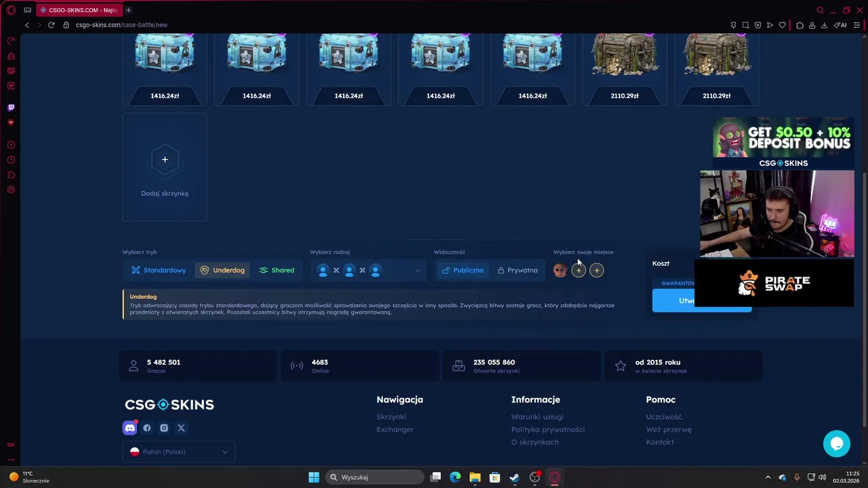The height and width of the screenshot is (488, 868).
Task: Select the first avatar seat slot
Action: pos(560,270)
